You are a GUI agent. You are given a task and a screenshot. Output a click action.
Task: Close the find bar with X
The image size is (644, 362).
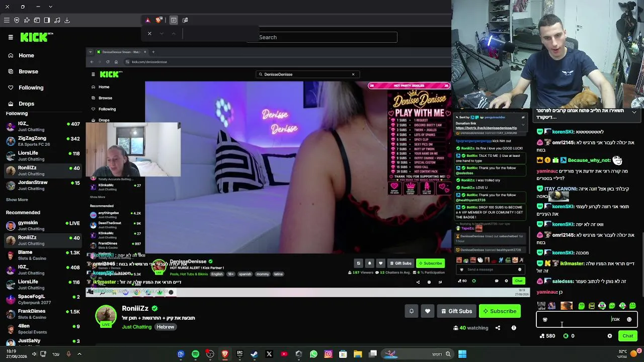tap(149, 34)
